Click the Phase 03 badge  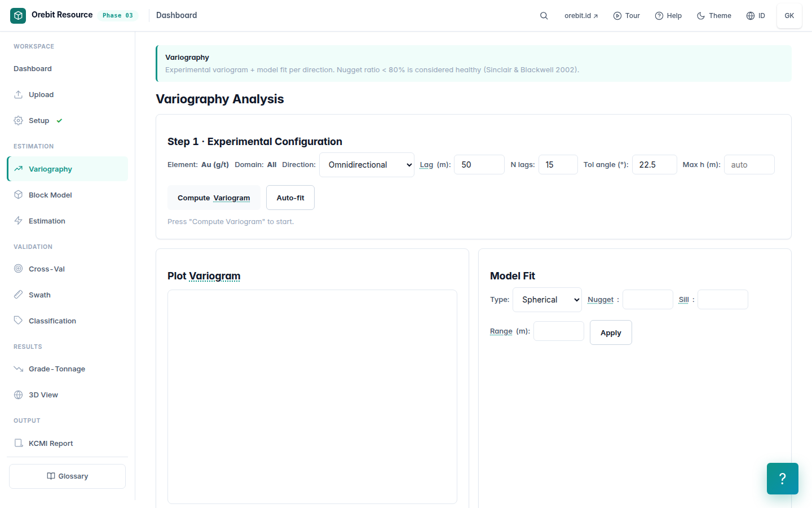(118, 16)
